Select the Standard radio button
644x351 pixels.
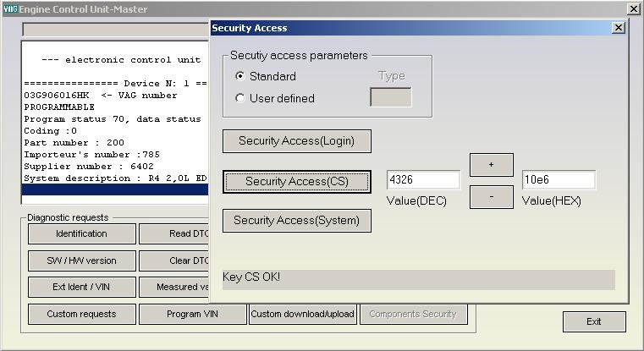click(x=239, y=76)
